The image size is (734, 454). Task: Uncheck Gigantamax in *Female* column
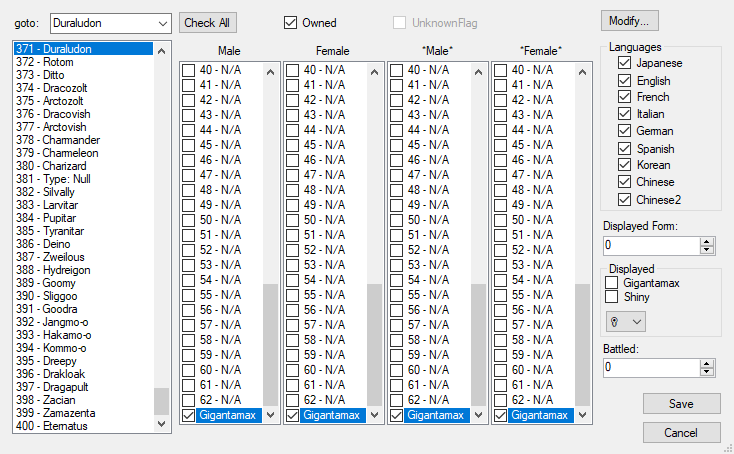(500, 415)
